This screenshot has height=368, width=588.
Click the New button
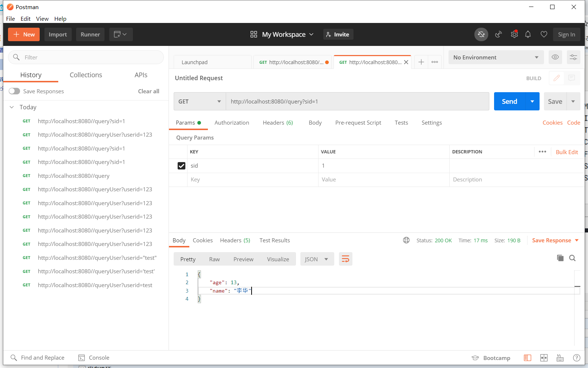[24, 34]
